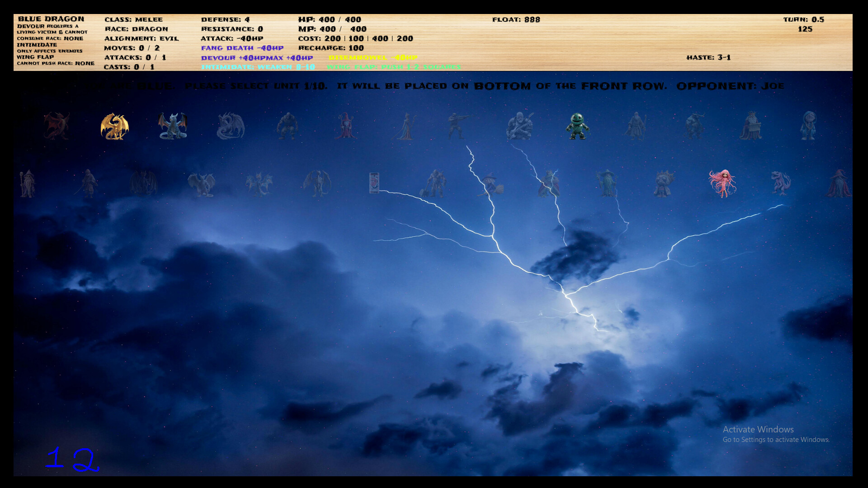Viewport: 868px width, 488px height.
Task: Select the faded red dragon unit
Action: click(x=57, y=126)
